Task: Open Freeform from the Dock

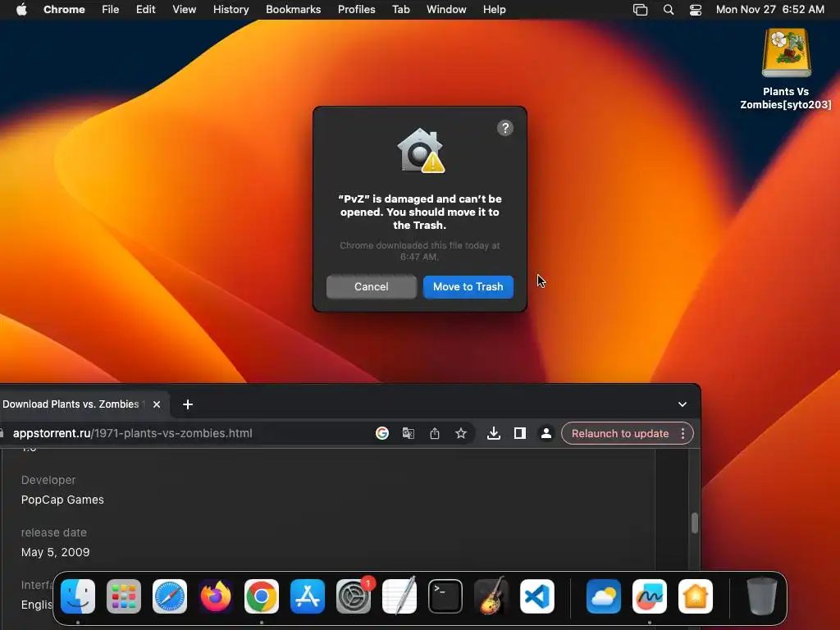Action: (650, 596)
